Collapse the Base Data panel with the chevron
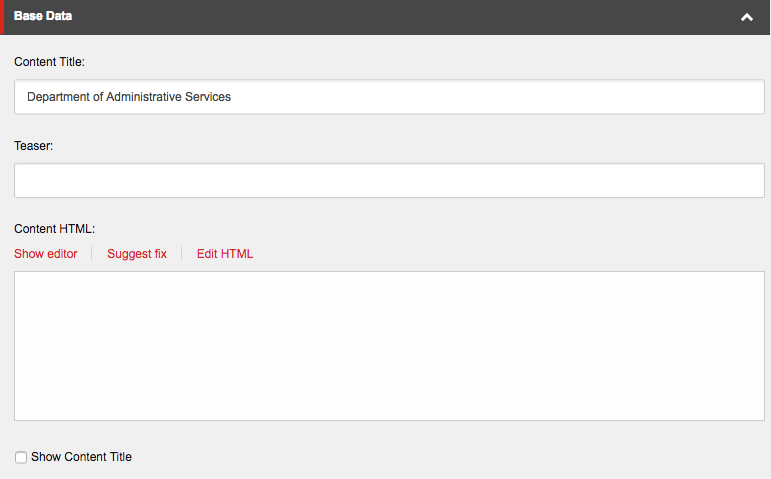 click(x=746, y=18)
